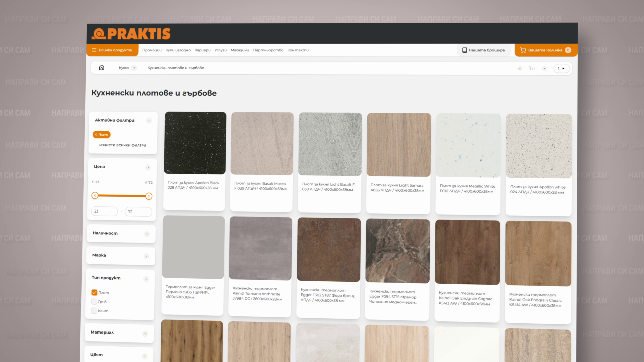The width and height of the screenshot is (644, 362).
Task: Expand the Марка filter section
Action: [x=120, y=256]
